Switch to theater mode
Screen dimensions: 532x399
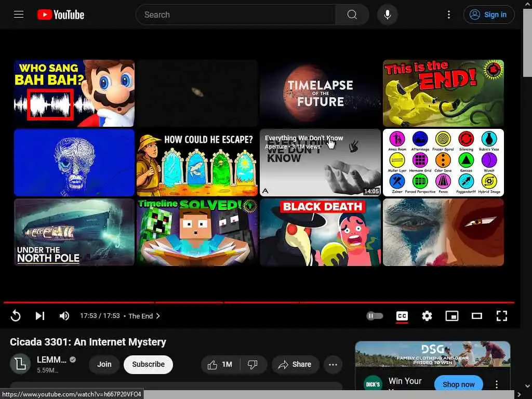477,316
